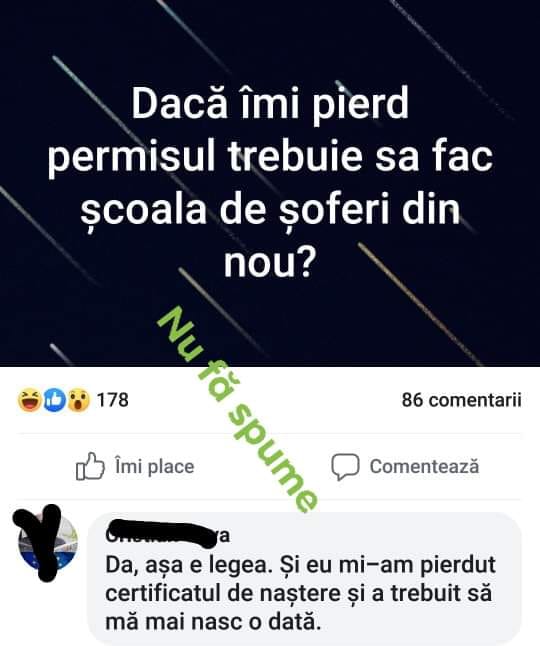The width and height of the screenshot is (540, 646).
Task: Open the commenter's redacted name link
Action: (168, 535)
